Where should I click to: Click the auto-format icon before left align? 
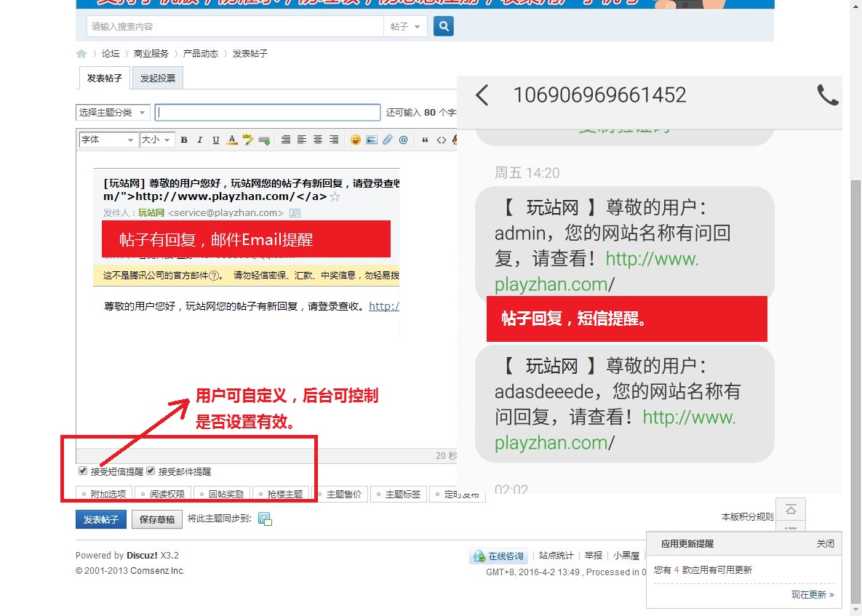click(x=286, y=140)
